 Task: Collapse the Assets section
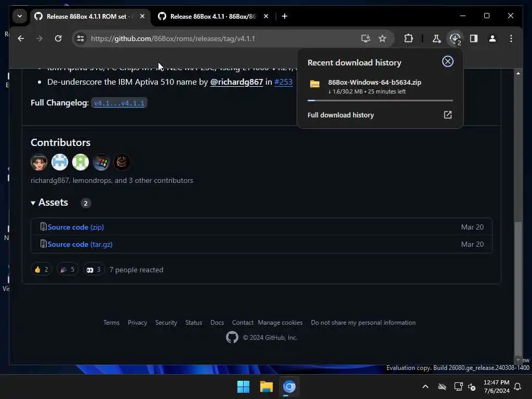(49, 203)
